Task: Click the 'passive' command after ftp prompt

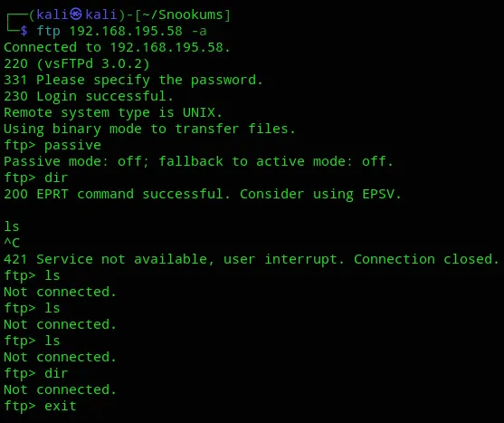Action: click(72, 145)
